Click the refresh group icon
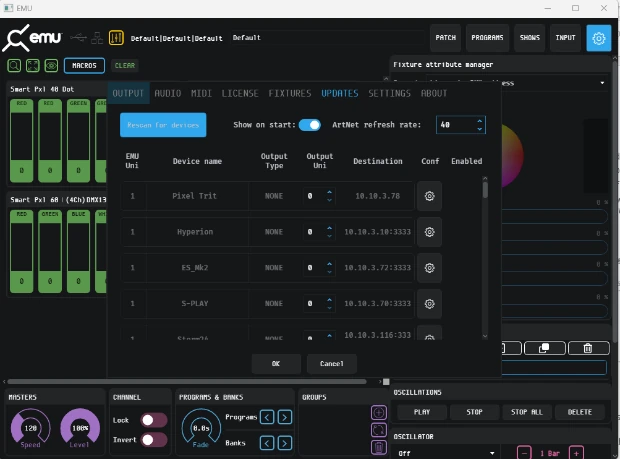The width and height of the screenshot is (620, 459). pos(378,430)
